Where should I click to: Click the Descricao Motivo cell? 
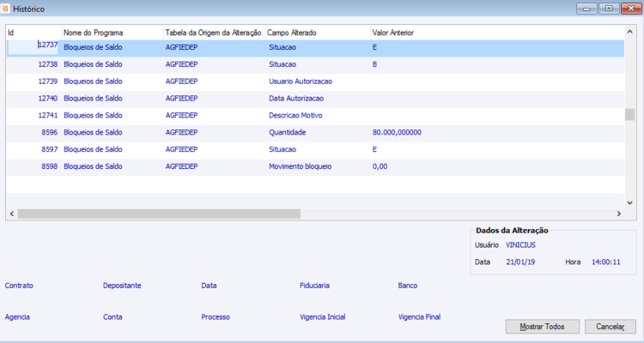point(295,115)
